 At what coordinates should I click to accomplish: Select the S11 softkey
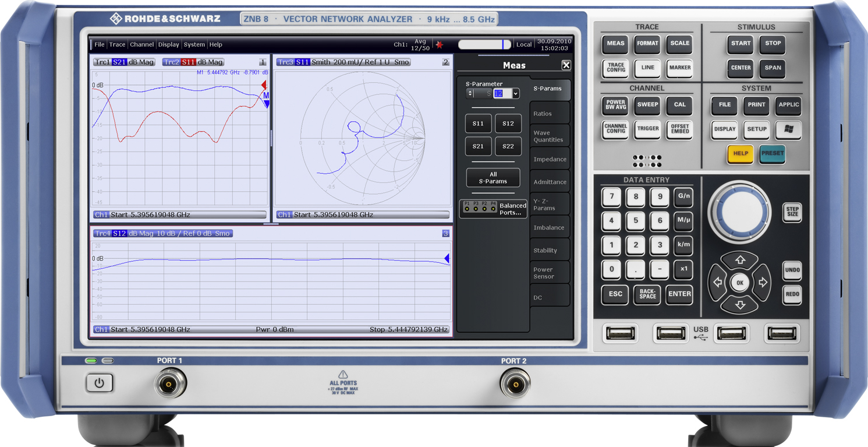click(478, 124)
